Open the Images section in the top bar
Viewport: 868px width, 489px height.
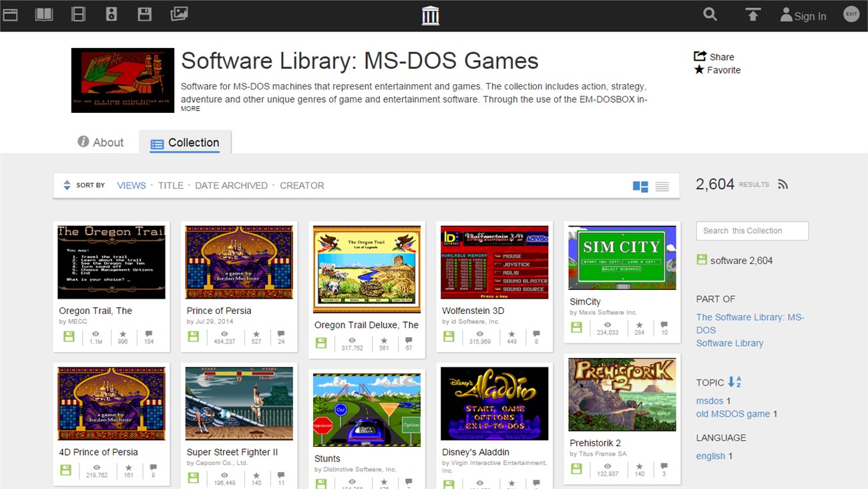point(178,13)
